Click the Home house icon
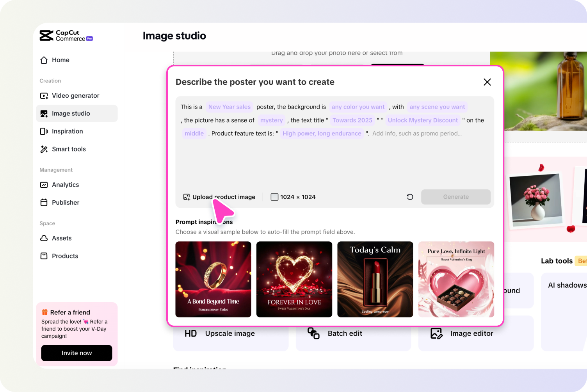Viewport: 587px width, 392px height. [x=44, y=60]
